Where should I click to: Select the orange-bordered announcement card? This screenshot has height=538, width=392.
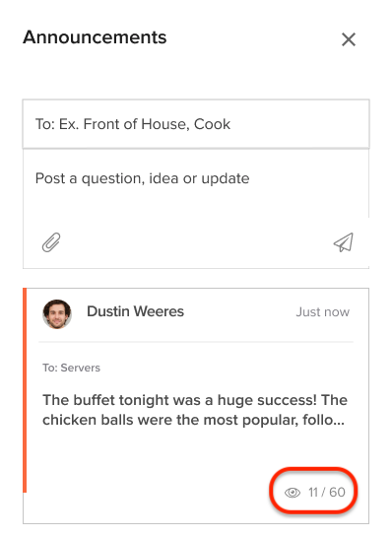(196, 406)
